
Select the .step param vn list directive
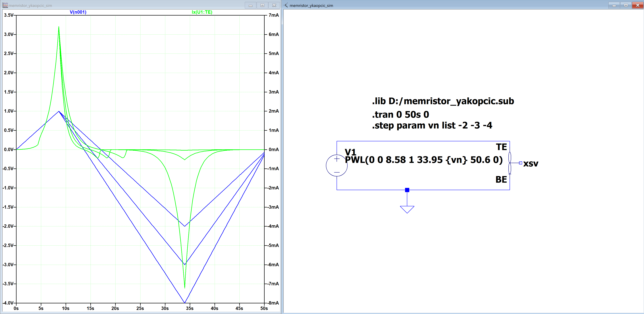point(432,125)
